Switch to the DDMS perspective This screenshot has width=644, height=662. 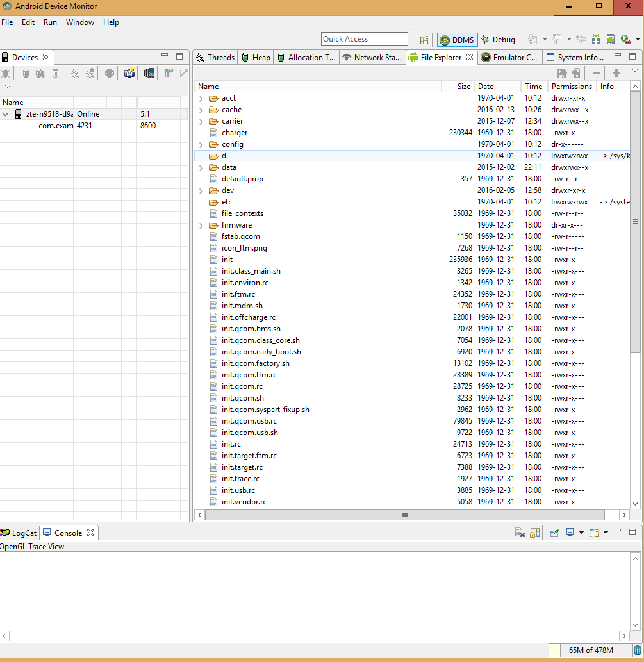coord(456,40)
